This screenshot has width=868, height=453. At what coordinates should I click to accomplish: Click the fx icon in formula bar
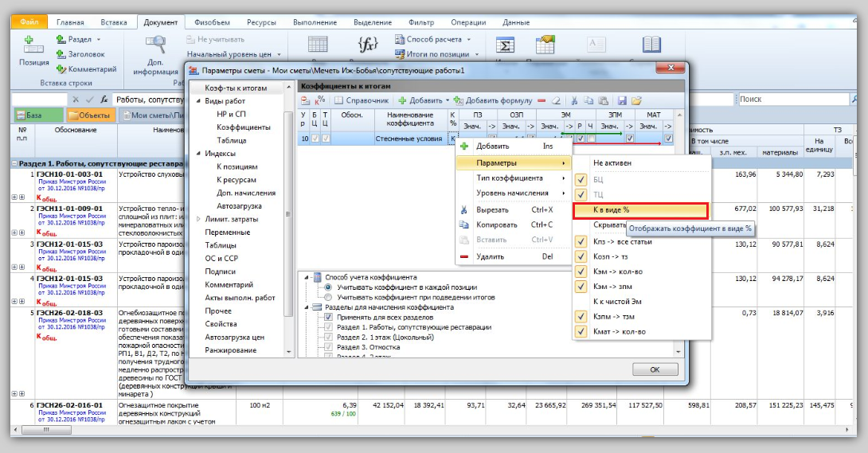point(104,100)
